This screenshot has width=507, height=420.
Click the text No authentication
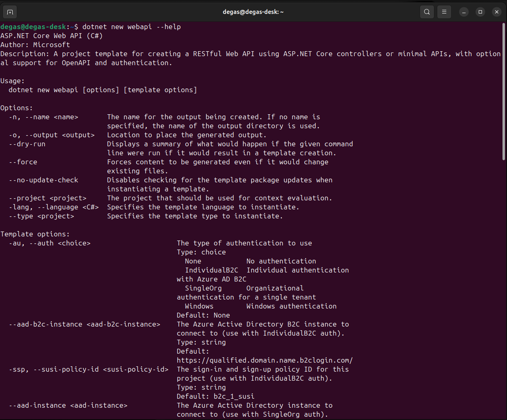(281, 261)
